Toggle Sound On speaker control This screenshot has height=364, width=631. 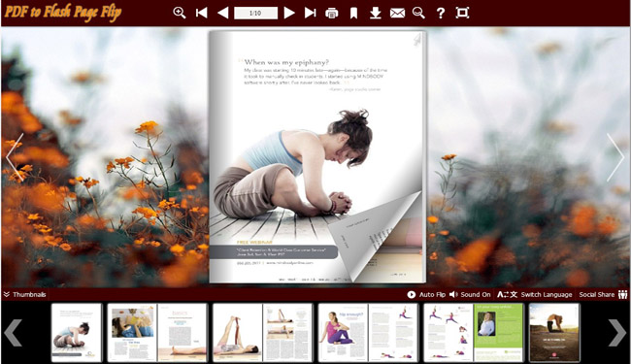[x=470, y=294]
